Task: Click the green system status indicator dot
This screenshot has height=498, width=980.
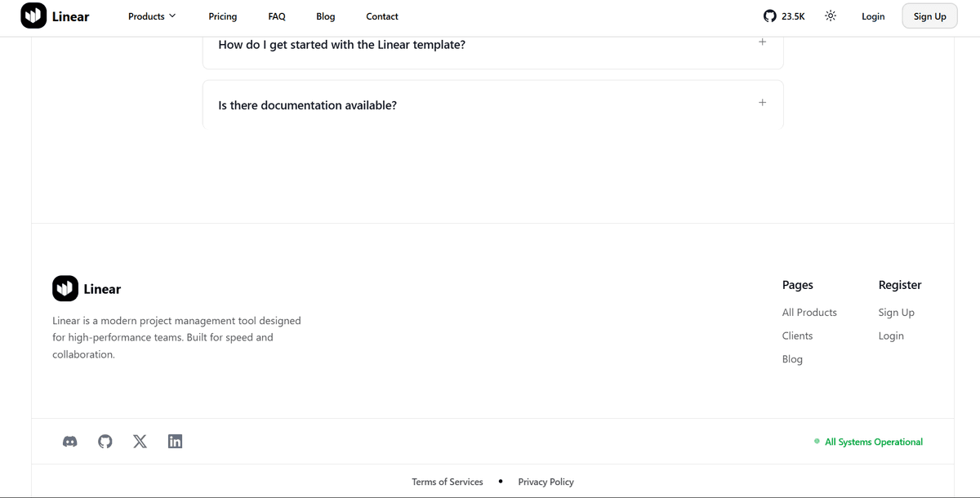Action: click(x=817, y=441)
